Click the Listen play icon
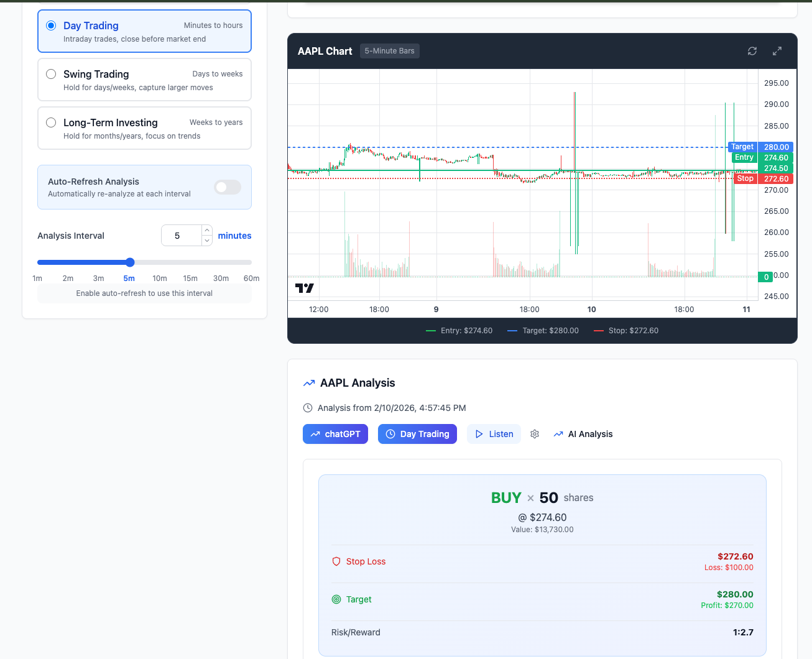 (480, 433)
